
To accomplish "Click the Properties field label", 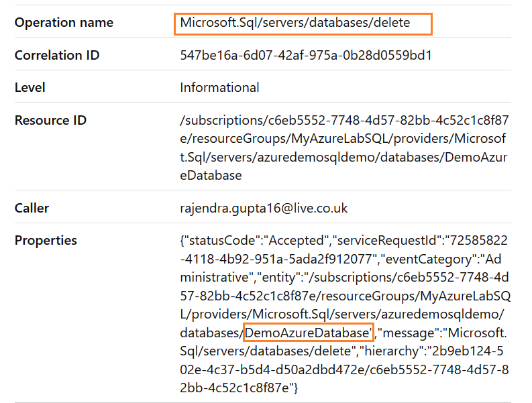I will pos(46,240).
